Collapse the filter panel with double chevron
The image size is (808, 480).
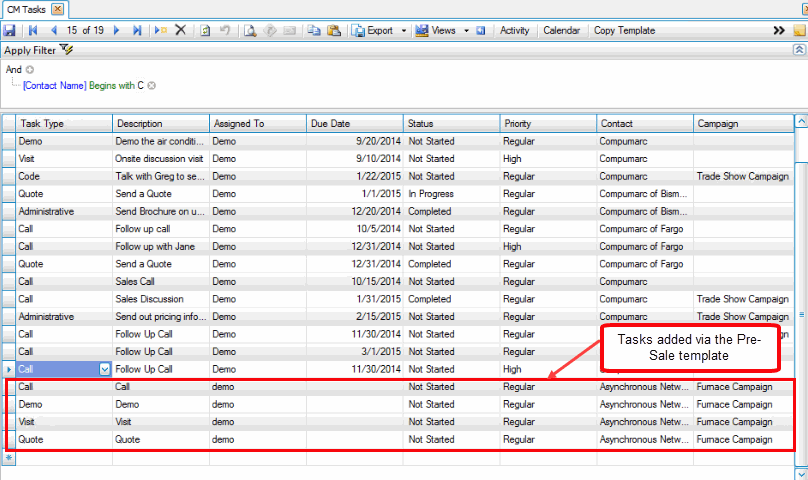[x=799, y=49]
